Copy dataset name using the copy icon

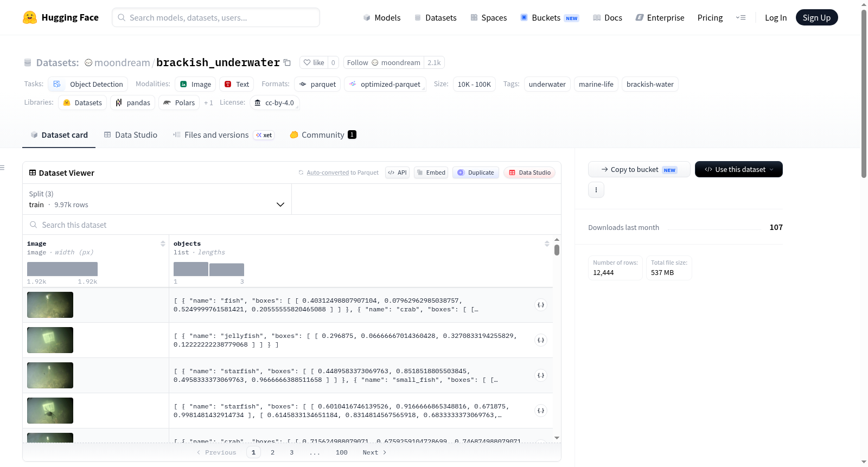click(x=288, y=62)
